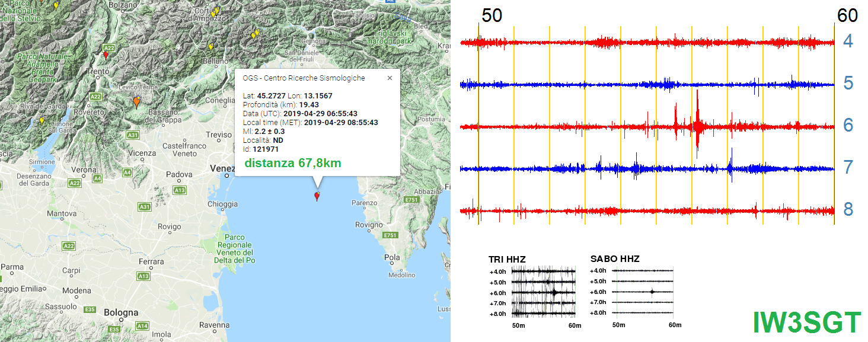Click the Verona city label
Image resolution: width=868 pixels, height=342 pixels.
click(x=83, y=170)
